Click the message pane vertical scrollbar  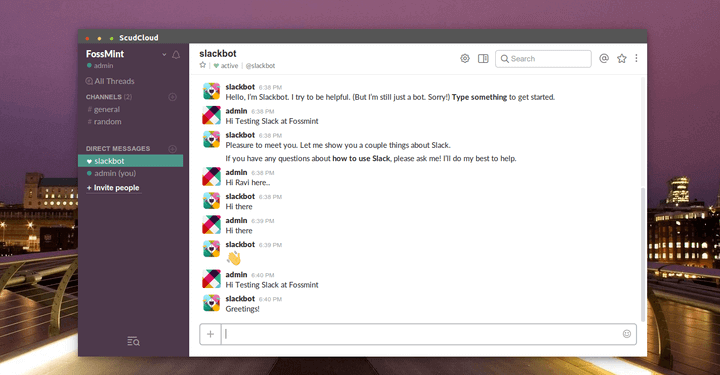click(643, 255)
